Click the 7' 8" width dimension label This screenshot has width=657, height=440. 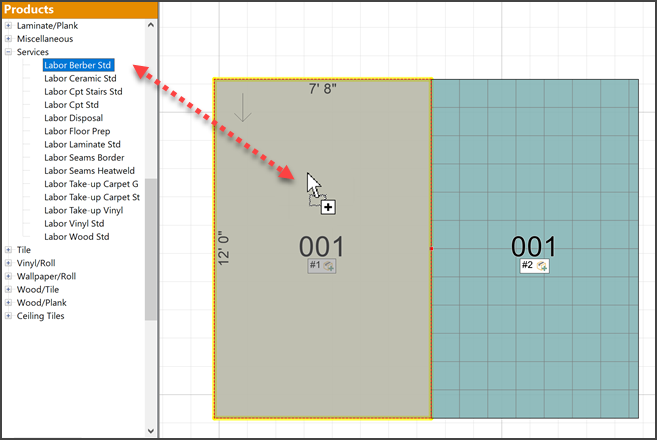tap(323, 89)
